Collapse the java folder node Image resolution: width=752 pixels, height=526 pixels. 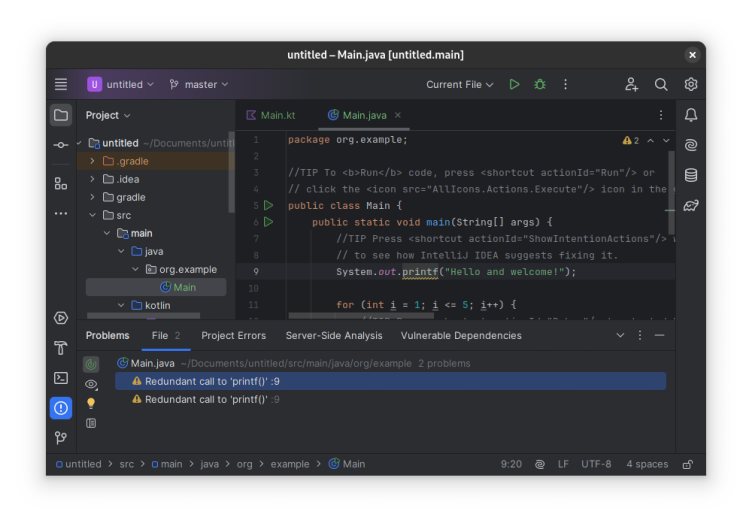pyautogui.click(x=121, y=251)
